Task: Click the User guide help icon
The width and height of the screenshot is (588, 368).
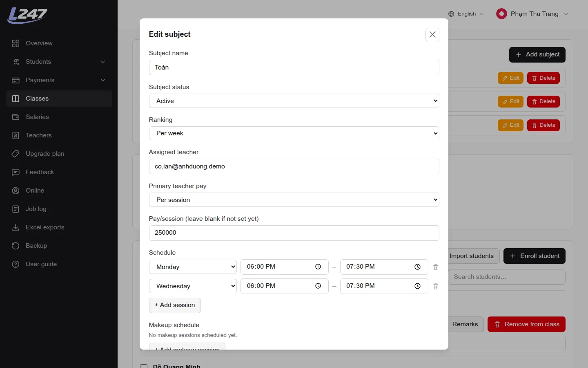Action: tap(16, 264)
